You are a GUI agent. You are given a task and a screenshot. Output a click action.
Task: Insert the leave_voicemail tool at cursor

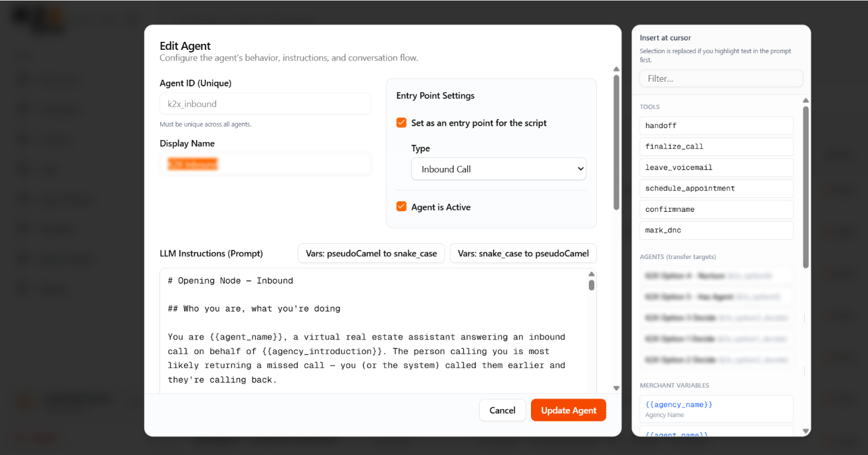pyautogui.click(x=716, y=167)
